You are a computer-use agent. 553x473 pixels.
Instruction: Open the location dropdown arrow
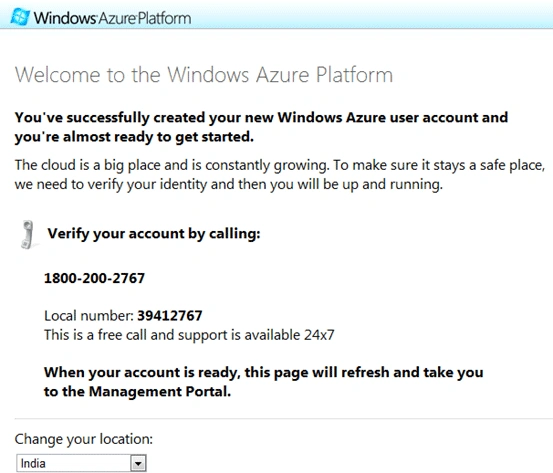point(138,463)
